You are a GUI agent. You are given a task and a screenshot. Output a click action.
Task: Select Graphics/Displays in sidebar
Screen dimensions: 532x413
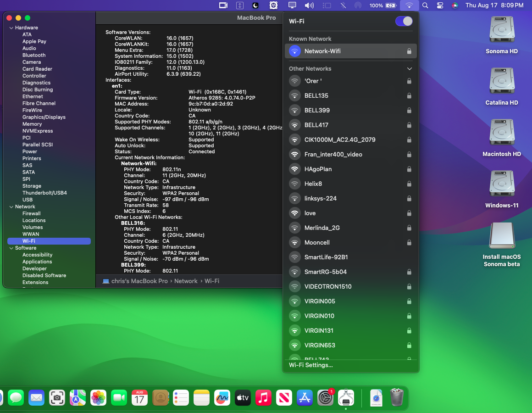point(44,117)
